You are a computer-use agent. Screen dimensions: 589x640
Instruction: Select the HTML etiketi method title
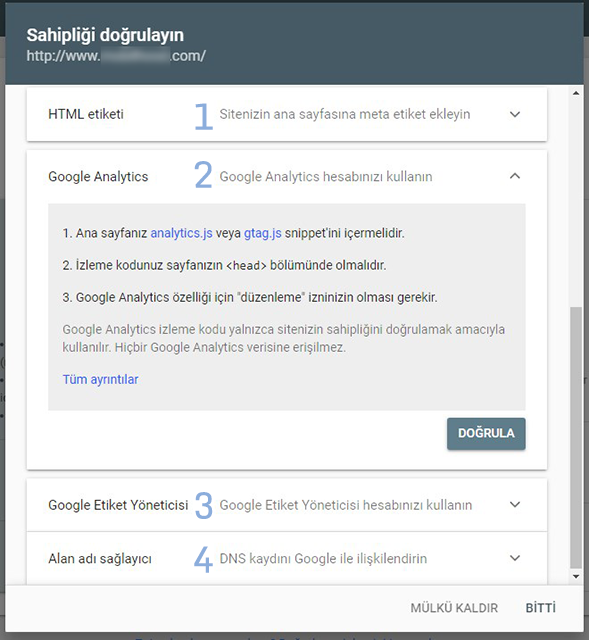pos(86,114)
